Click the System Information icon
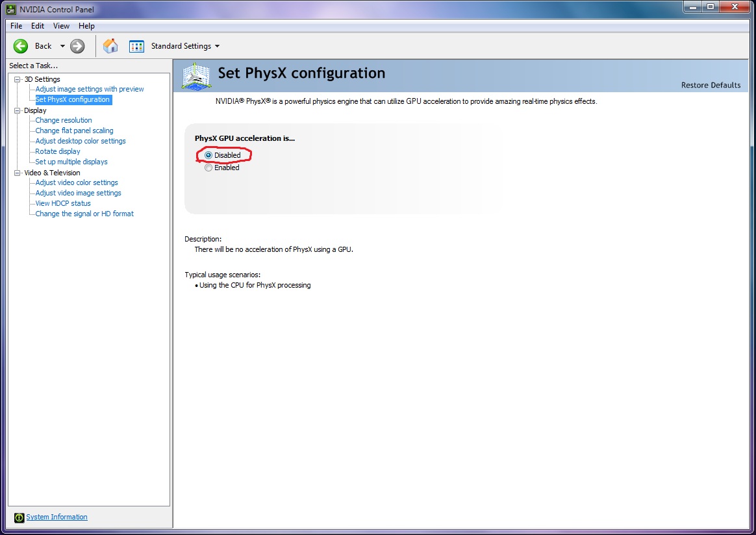Viewport: 756px width, 535px height. (x=19, y=517)
